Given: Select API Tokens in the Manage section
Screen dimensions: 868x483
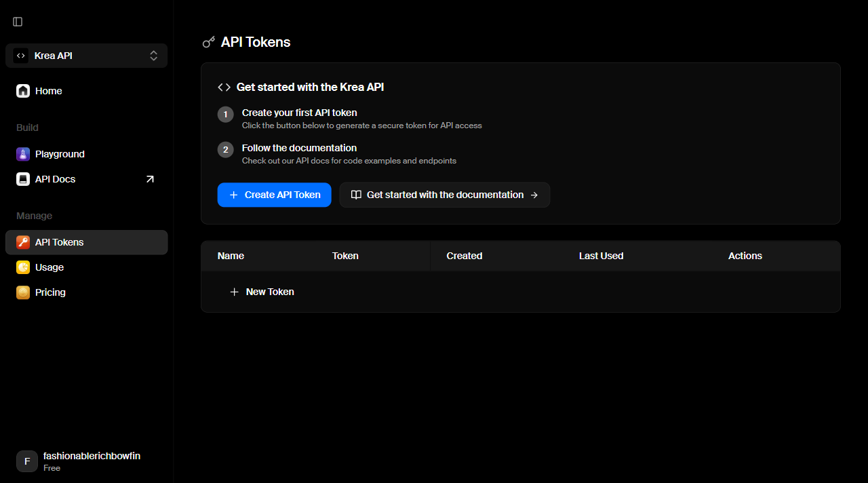Looking at the screenshot, I should coord(87,242).
